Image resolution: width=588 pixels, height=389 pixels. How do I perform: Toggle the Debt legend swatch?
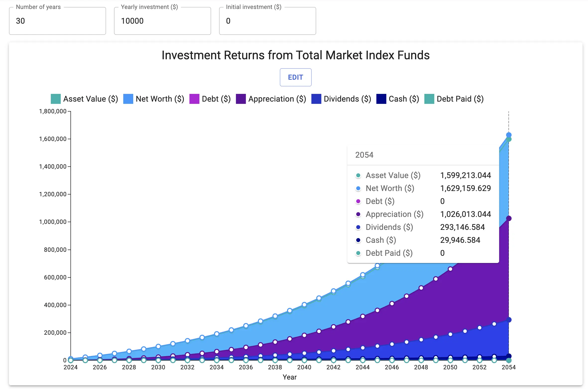click(194, 99)
